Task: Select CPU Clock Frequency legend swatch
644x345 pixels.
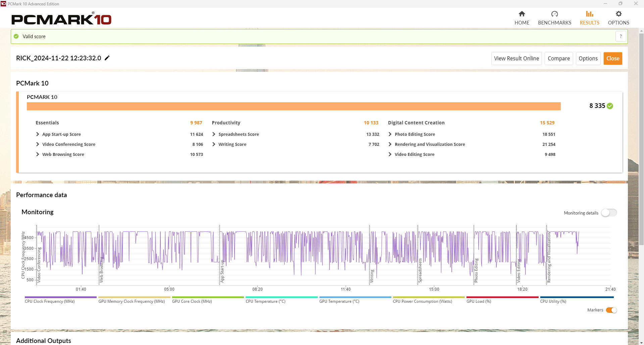Action: (60, 297)
